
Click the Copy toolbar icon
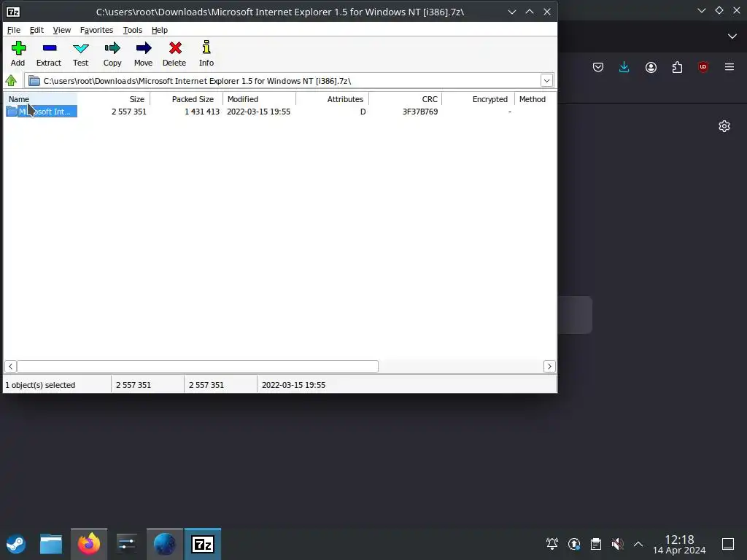(112, 48)
